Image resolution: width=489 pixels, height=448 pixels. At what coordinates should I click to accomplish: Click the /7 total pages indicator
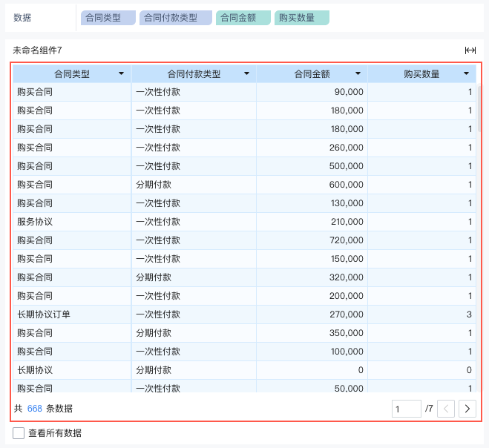tap(429, 409)
